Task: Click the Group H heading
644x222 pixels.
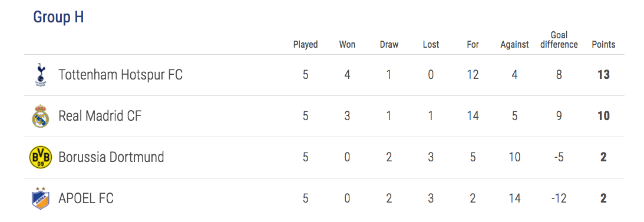Action: (58, 17)
